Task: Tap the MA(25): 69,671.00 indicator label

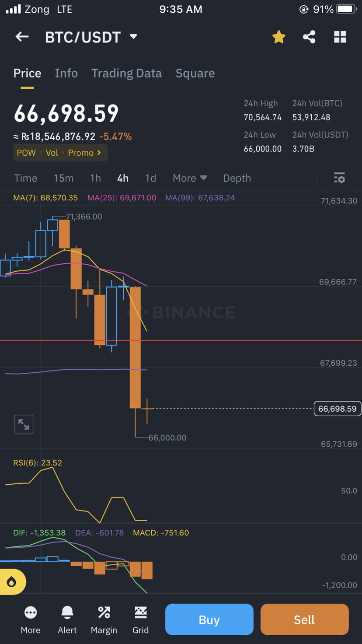Action: tap(122, 198)
